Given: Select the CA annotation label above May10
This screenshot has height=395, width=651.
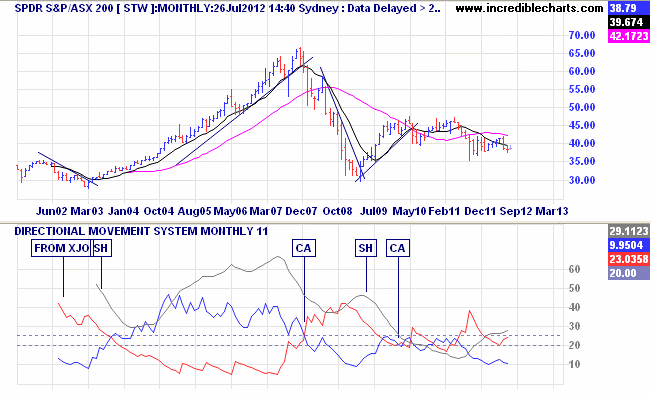Looking at the screenshot, I should [398, 248].
